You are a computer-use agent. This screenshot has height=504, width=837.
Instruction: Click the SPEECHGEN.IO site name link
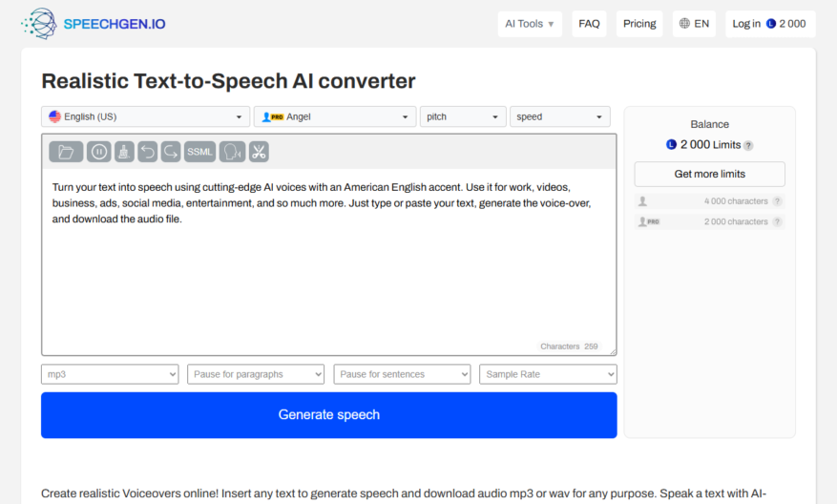[x=115, y=24]
